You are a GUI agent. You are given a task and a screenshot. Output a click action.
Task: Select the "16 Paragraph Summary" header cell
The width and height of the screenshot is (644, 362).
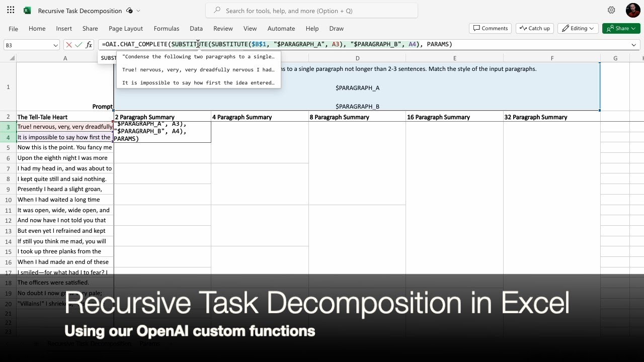click(454, 117)
